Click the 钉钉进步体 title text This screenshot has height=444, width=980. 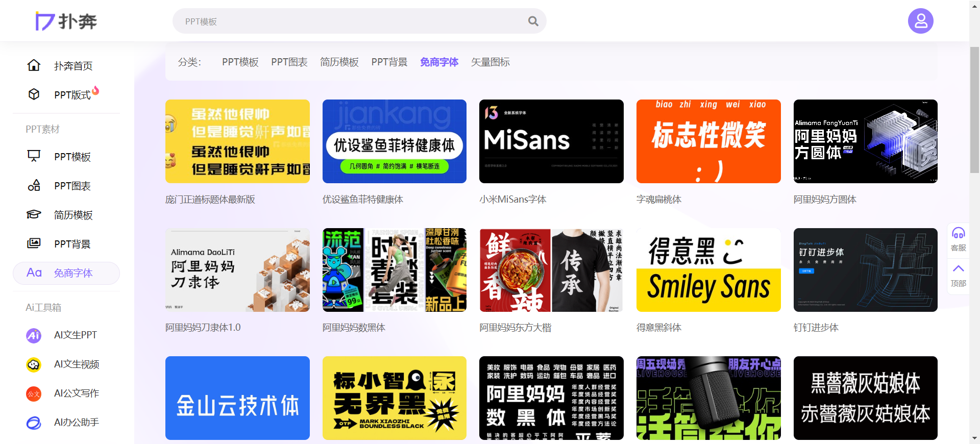(x=816, y=328)
